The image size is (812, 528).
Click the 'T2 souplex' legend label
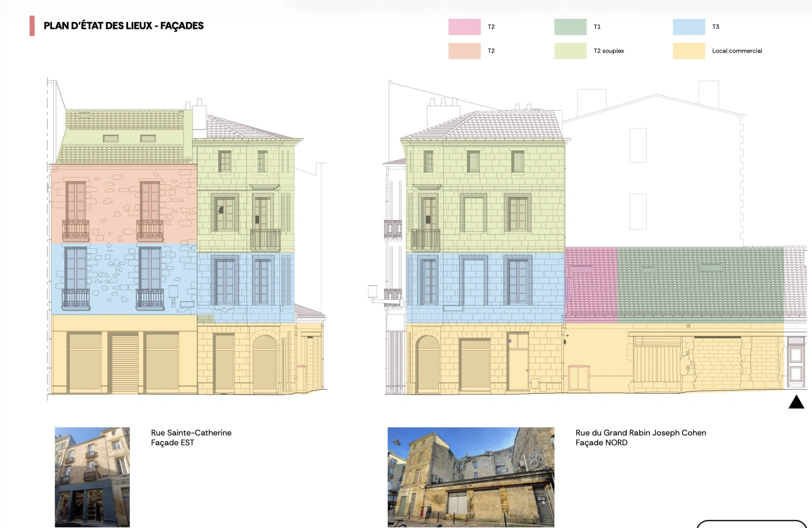click(x=609, y=51)
